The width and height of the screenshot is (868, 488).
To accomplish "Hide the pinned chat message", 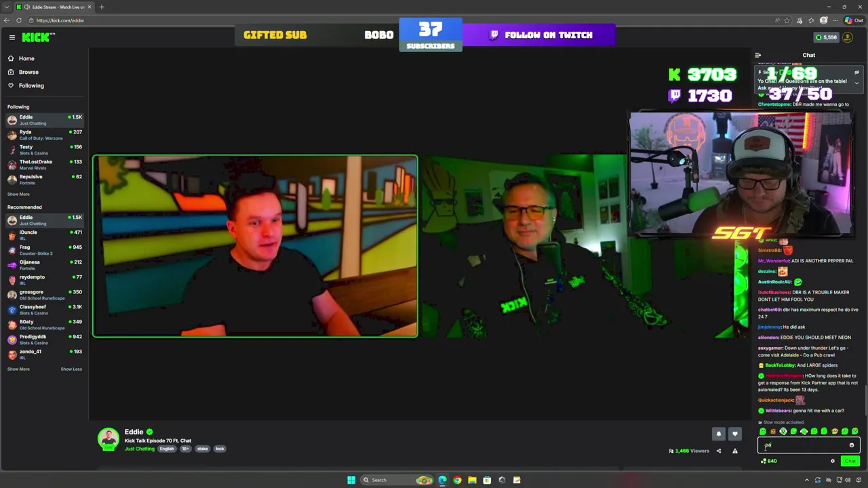I will 856,72.
